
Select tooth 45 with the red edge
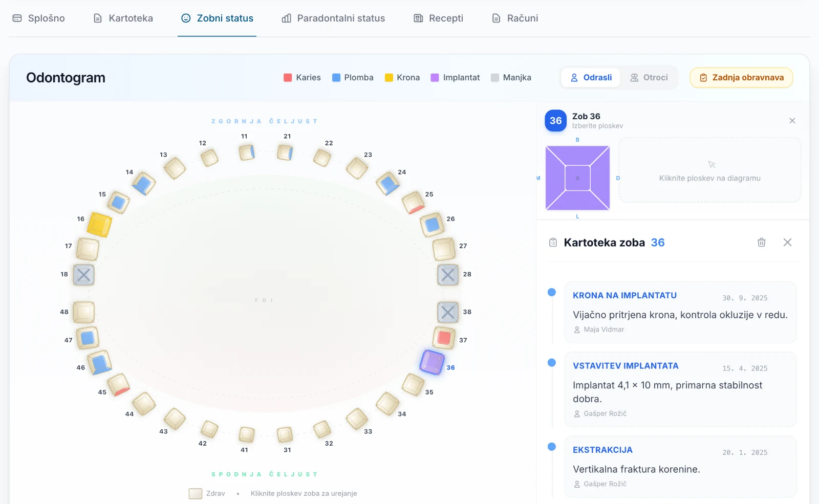pos(119,385)
